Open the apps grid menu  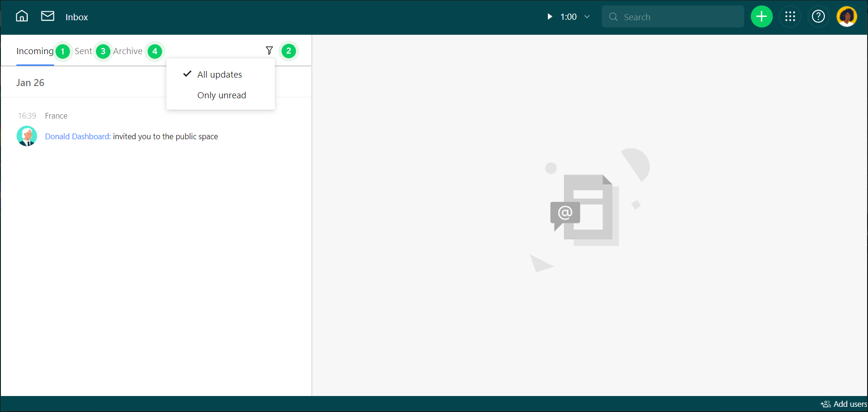coord(790,17)
